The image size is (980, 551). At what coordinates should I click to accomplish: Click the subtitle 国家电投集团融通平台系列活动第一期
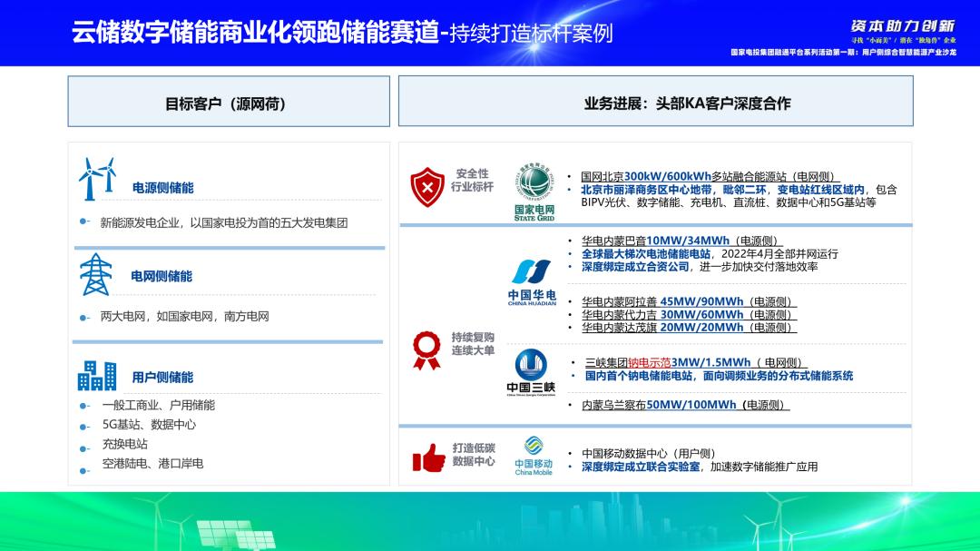(794, 53)
